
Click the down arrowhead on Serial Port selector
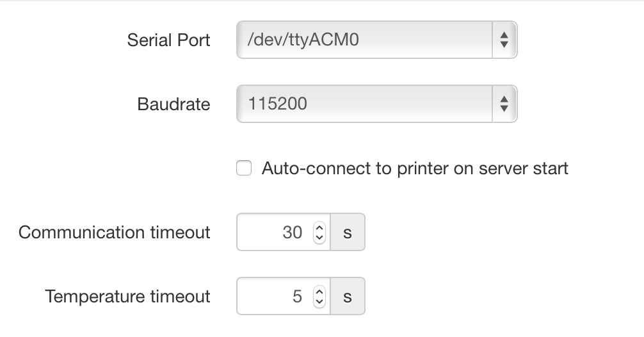point(504,45)
